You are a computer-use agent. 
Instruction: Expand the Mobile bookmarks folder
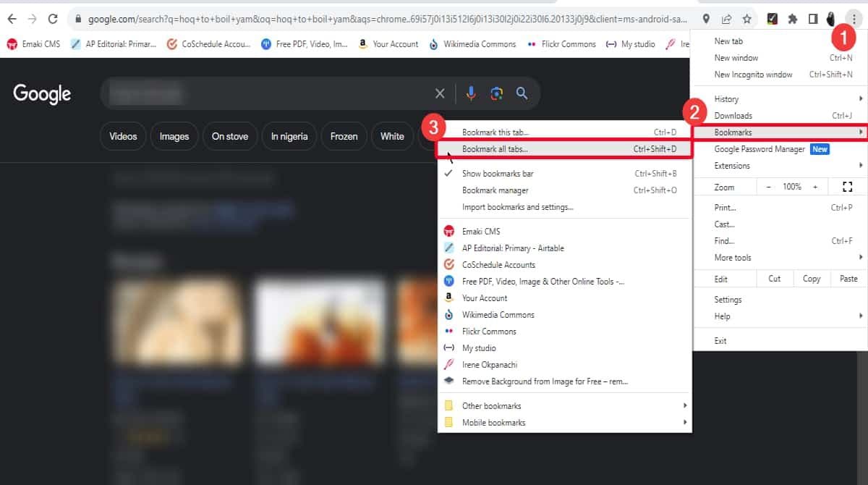(x=493, y=423)
